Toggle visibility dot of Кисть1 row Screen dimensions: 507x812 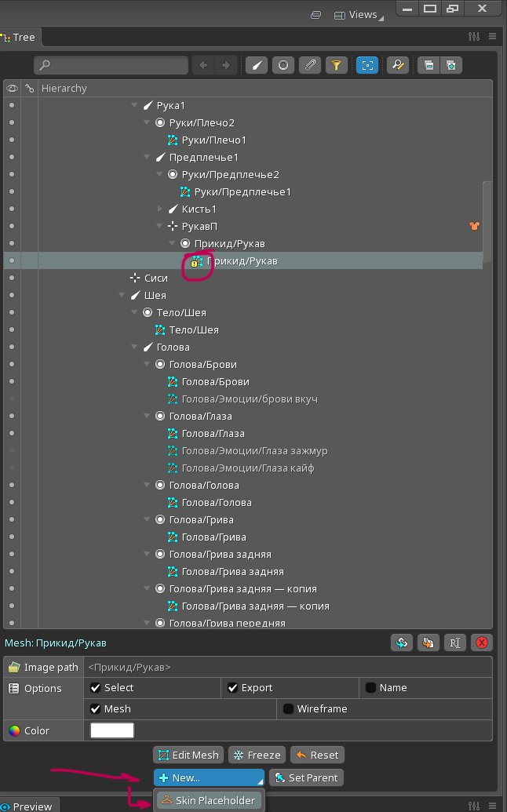(12, 209)
